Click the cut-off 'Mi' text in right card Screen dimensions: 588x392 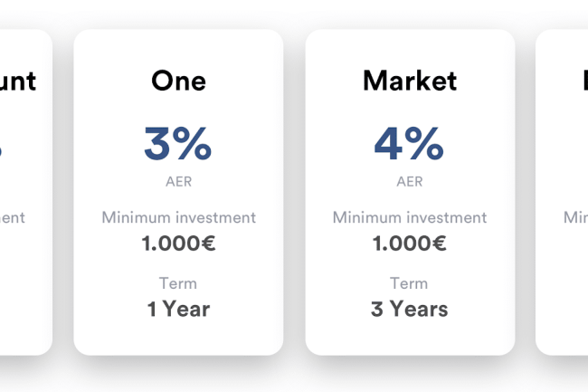(575, 217)
